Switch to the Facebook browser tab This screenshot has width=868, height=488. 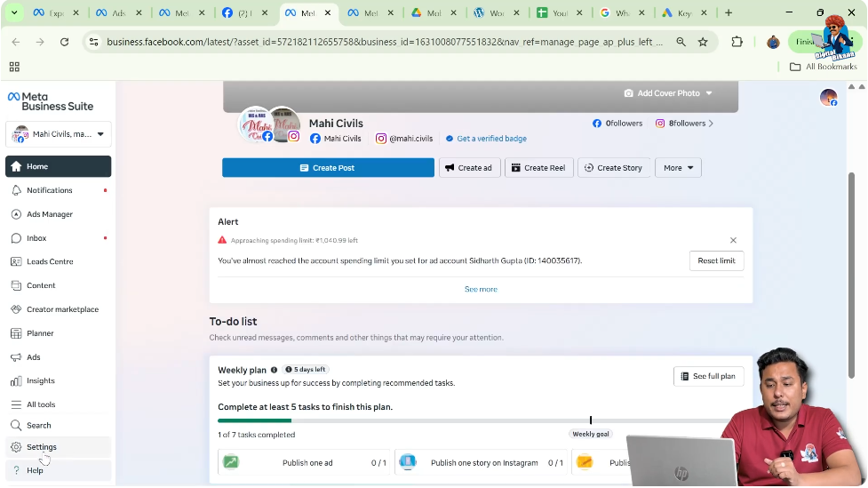243,12
